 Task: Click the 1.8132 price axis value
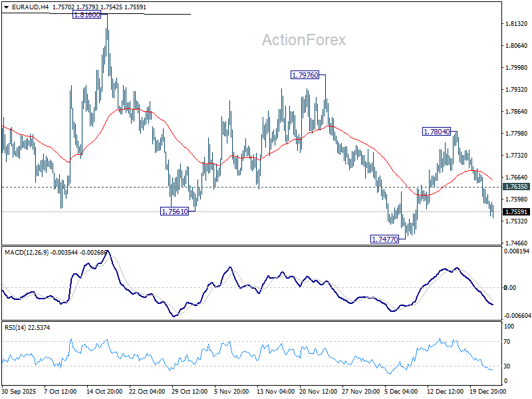tap(515, 23)
